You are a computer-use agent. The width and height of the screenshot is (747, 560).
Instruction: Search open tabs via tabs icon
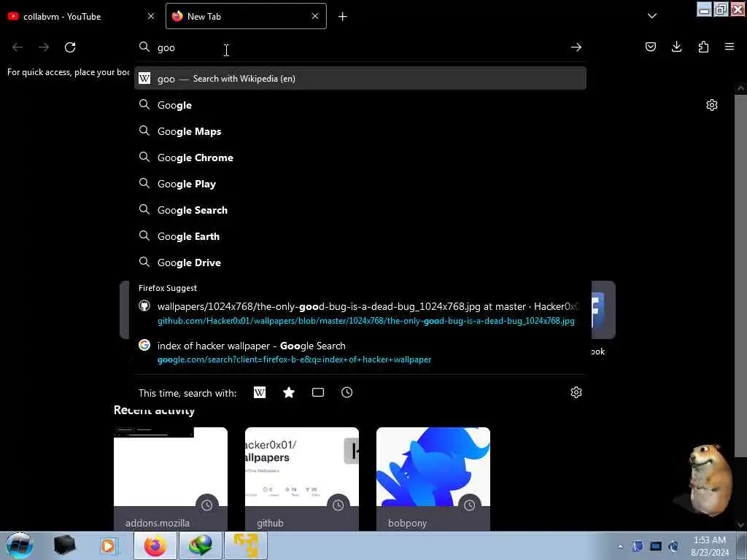(x=318, y=392)
